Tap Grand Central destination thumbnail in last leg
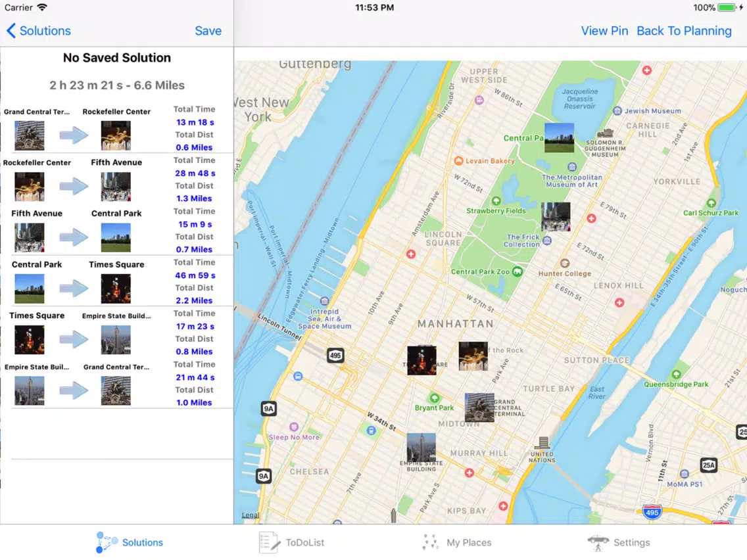The height and width of the screenshot is (560, 747). (116, 390)
